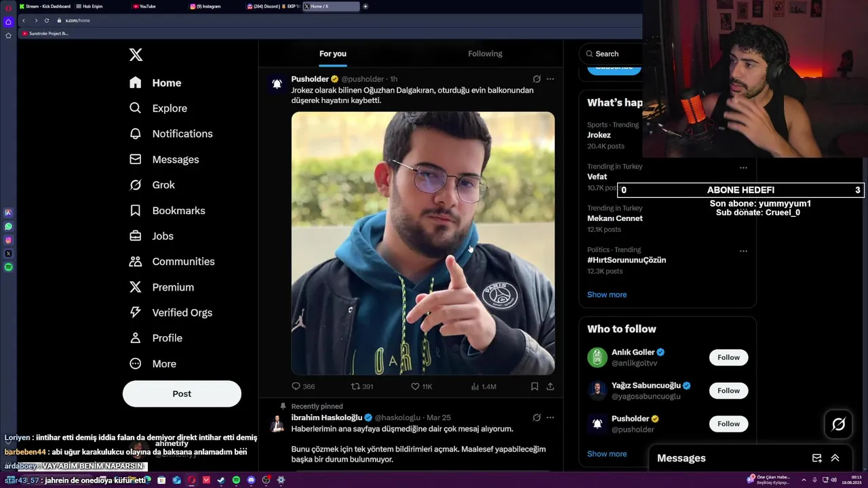868x488 pixels.
Task: Open the Mekanı Cennet trend
Action: [615, 218]
